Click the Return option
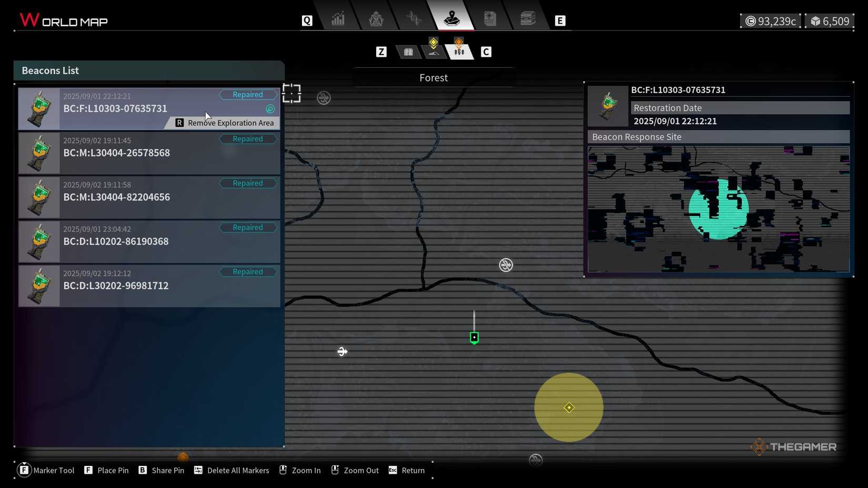The image size is (868, 488). coord(407,470)
